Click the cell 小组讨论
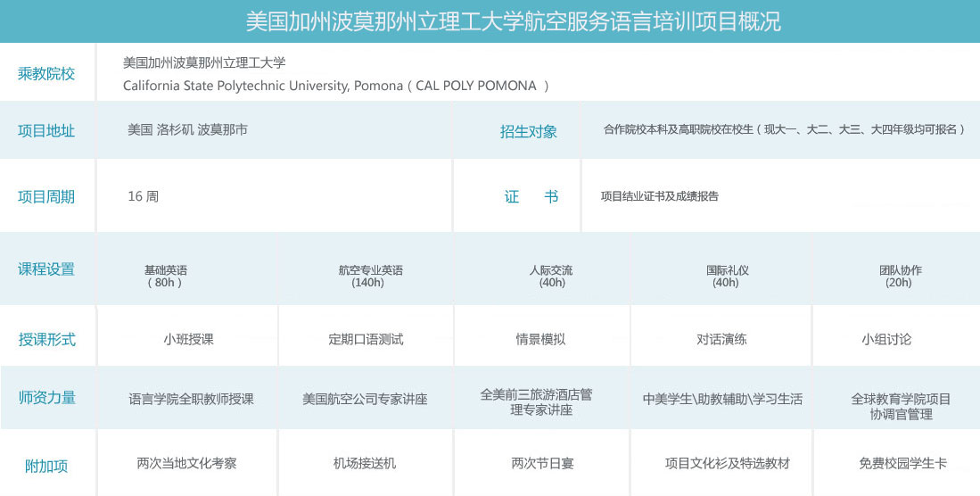 [886, 340]
